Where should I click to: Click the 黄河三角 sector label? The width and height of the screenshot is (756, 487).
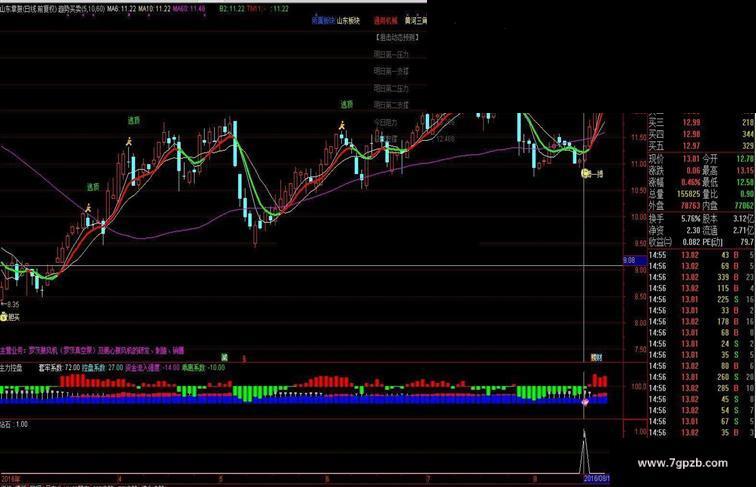point(416,21)
